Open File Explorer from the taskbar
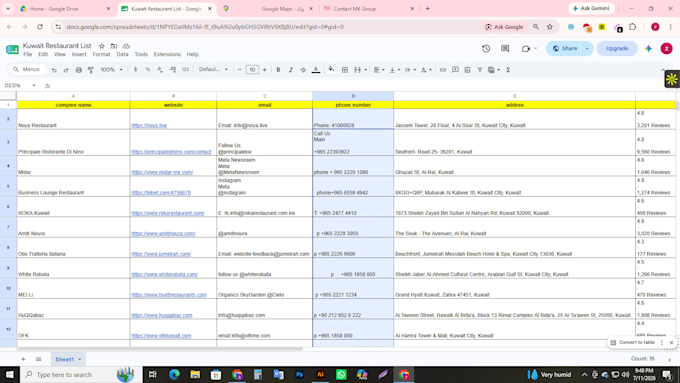This screenshot has width=680, height=383. pyautogui.click(x=195, y=374)
